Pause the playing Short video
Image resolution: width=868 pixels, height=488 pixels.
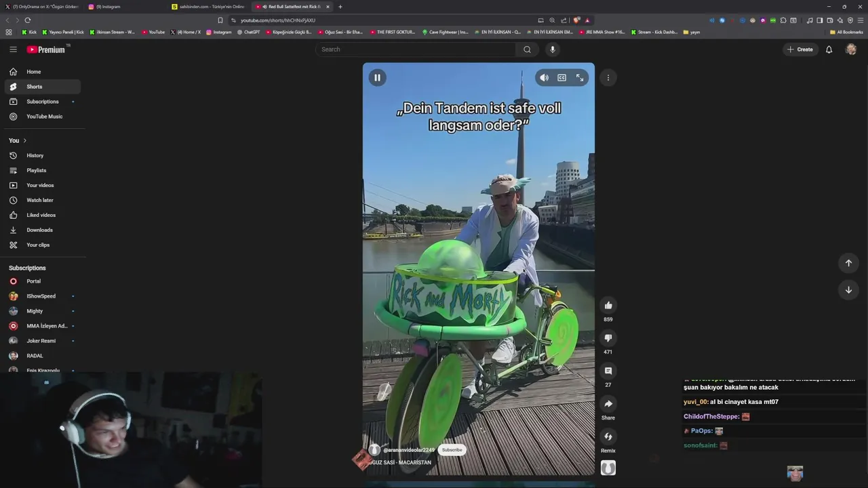tap(377, 77)
